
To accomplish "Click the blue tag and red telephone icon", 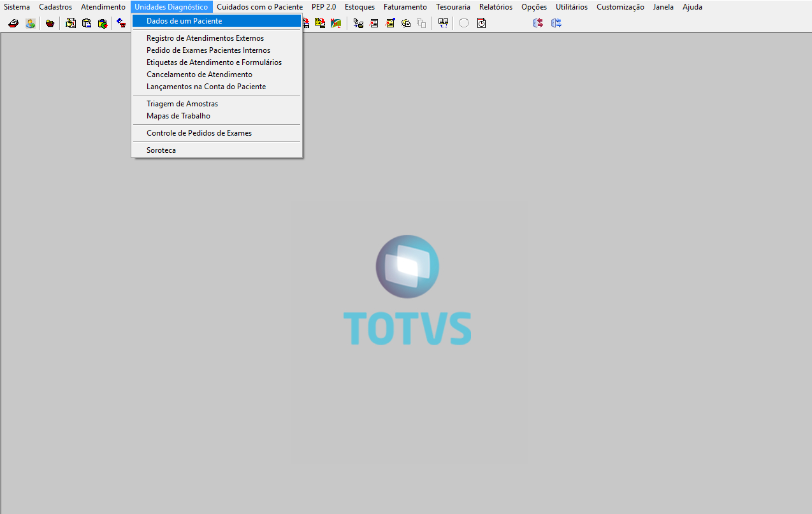I will pos(121,23).
